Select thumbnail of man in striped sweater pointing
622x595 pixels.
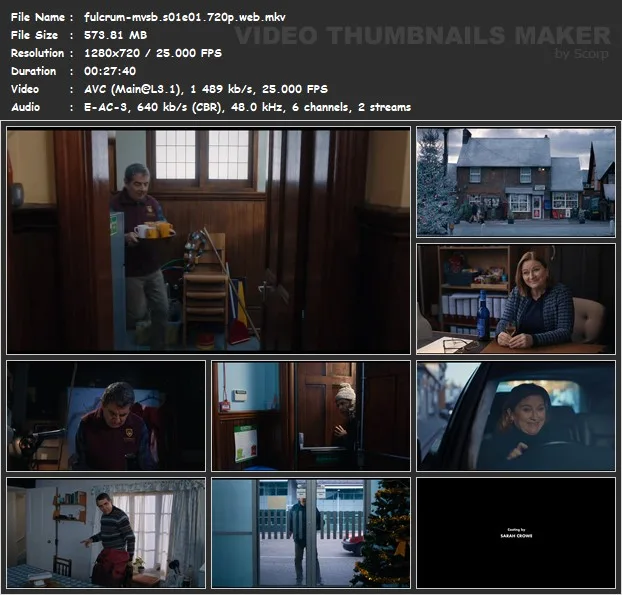pos(106,533)
